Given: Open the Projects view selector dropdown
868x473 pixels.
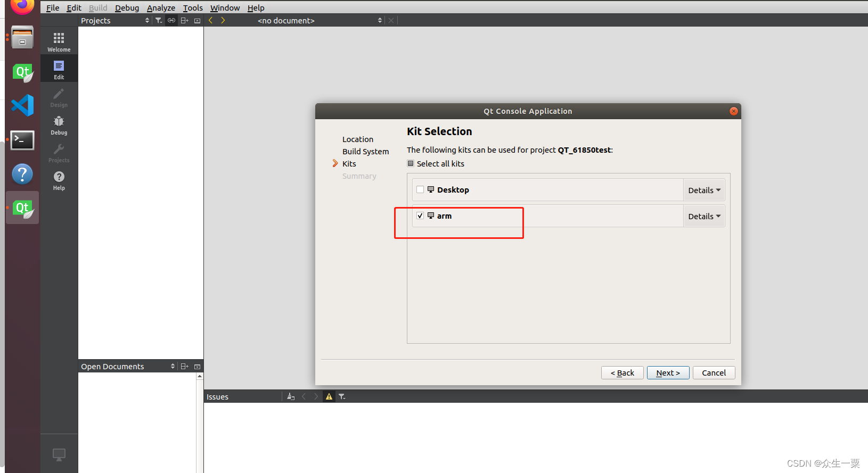Looking at the screenshot, I should point(115,20).
